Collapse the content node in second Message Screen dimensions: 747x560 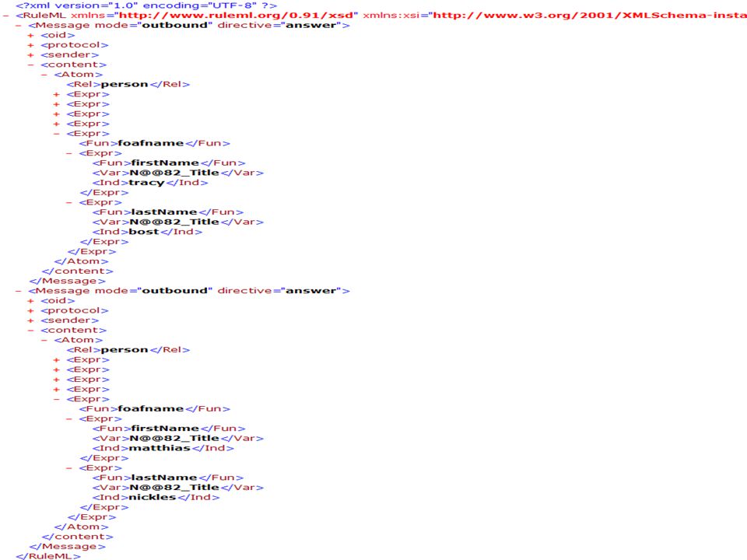click(30, 331)
